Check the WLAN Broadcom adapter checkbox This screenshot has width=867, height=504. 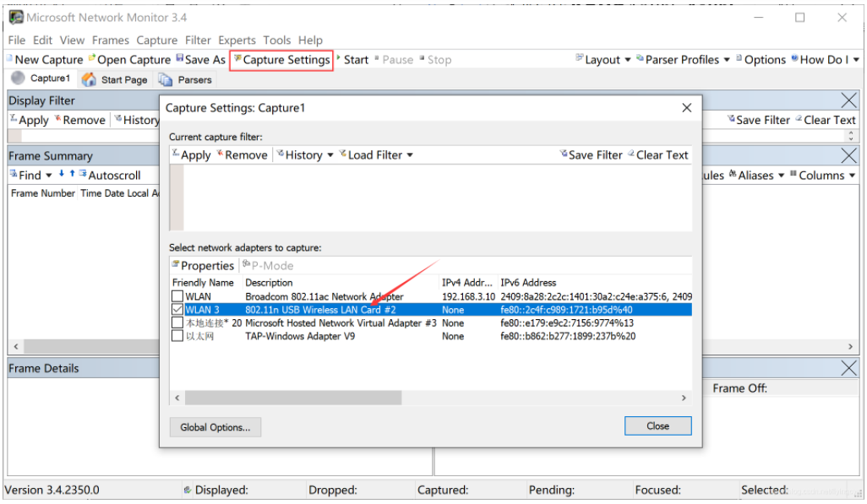177,297
